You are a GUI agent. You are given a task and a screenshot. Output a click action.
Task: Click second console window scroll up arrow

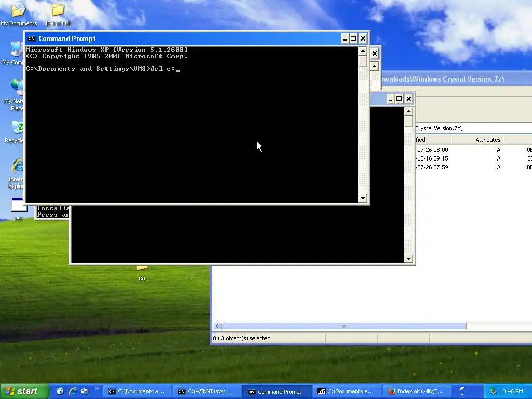tap(408, 111)
